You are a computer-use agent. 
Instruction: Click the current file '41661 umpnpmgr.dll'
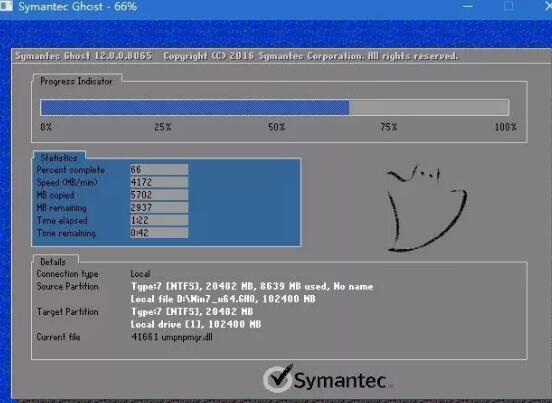click(172, 337)
